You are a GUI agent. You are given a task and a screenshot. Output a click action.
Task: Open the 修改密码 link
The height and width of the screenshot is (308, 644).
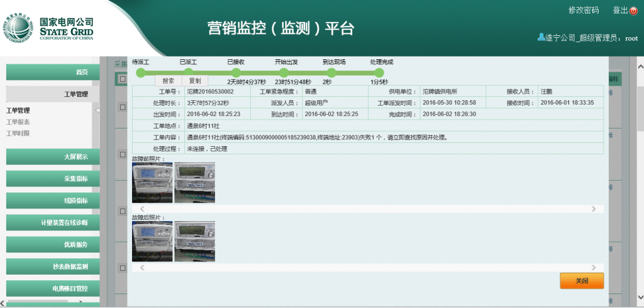(583, 11)
